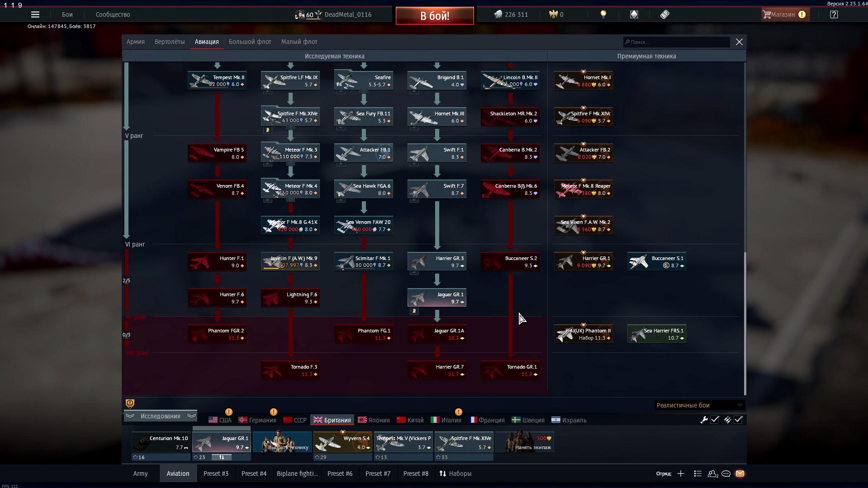
Task: Click the auto-refill ammo slashes icon
Action: 727,420
